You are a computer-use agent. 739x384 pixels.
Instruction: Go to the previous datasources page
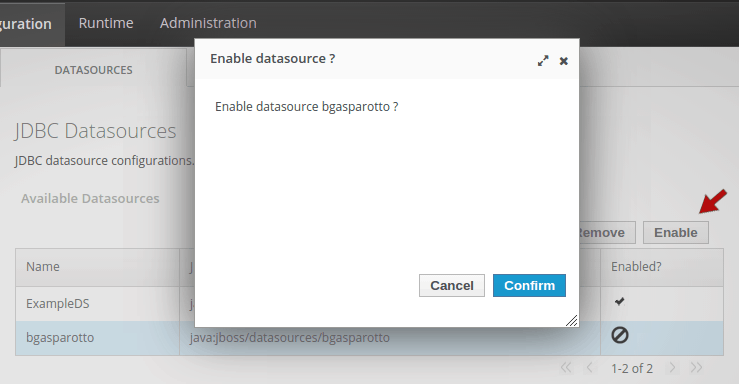(589, 368)
